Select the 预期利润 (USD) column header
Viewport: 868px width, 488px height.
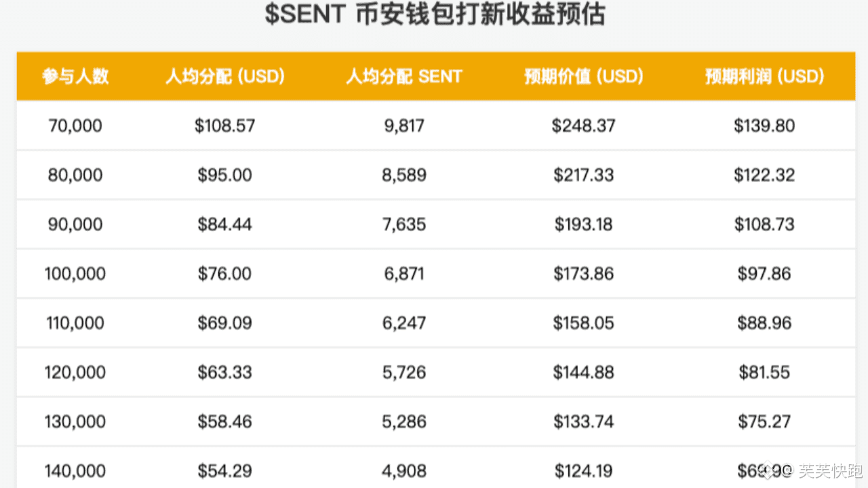[x=764, y=77]
